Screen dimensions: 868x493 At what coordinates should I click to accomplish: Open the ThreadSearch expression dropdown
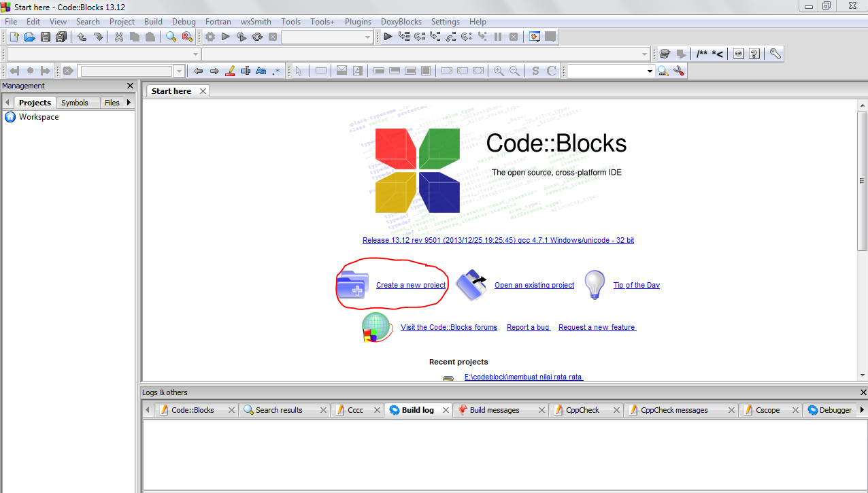[650, 71]
